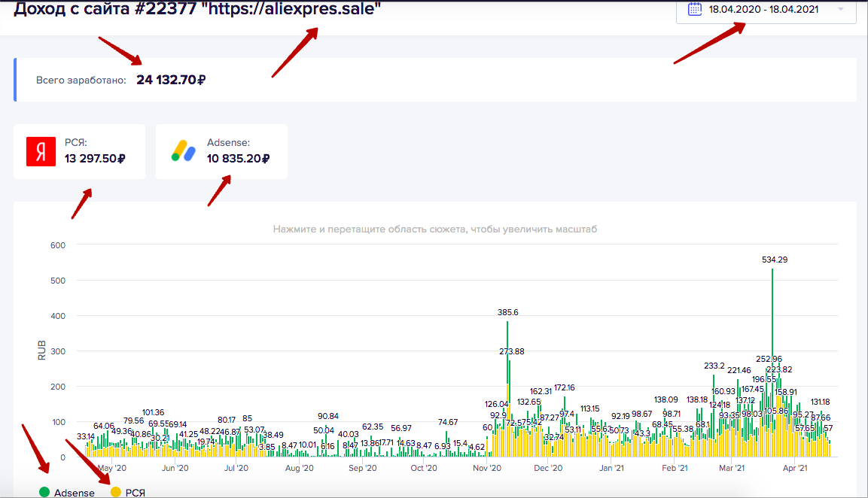The image size is (868, 498).
Task: Select the 18.04.2020 - 18.04.2021 date field
Action: click(766, 10)
